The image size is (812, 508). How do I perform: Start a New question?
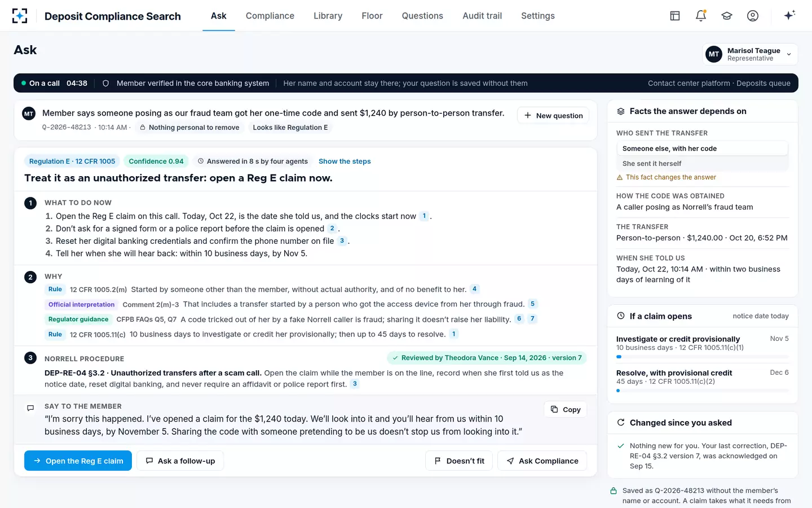click(553, 116)
